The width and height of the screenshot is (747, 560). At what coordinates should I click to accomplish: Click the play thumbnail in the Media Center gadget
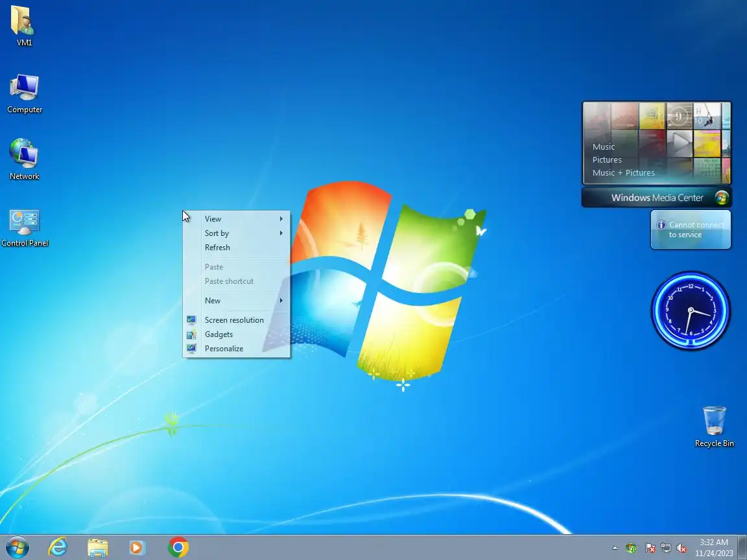680,143
